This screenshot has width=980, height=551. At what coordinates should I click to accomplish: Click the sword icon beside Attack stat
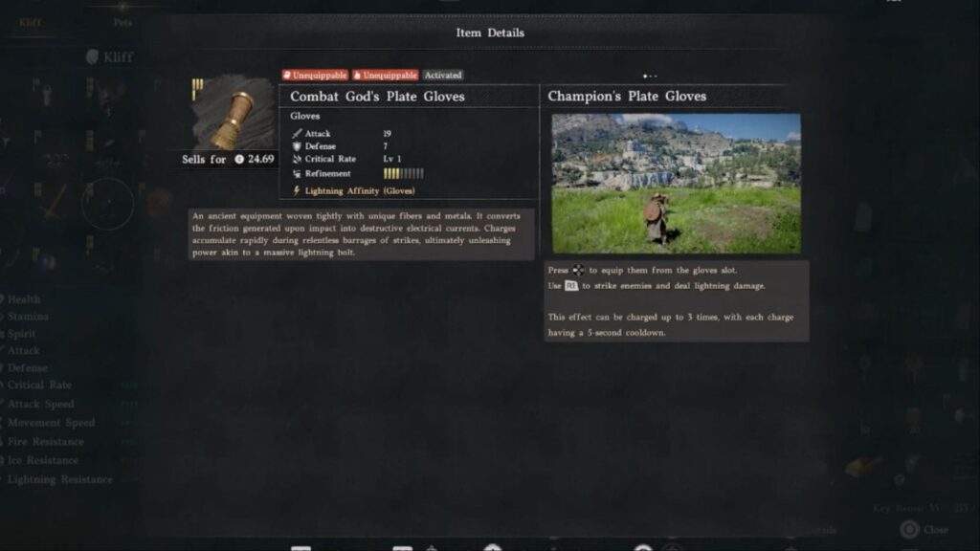click(x=297, y=133)
